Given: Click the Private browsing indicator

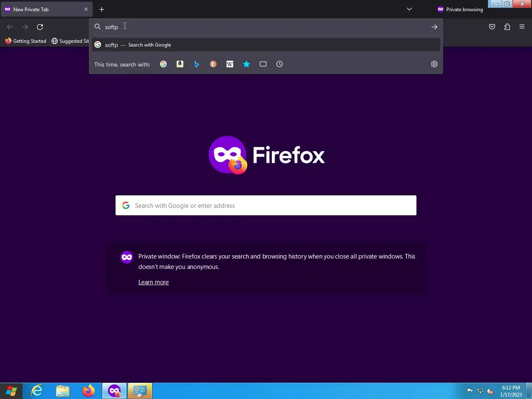Looking at the screenshot, I should click(x=460, y=9).
